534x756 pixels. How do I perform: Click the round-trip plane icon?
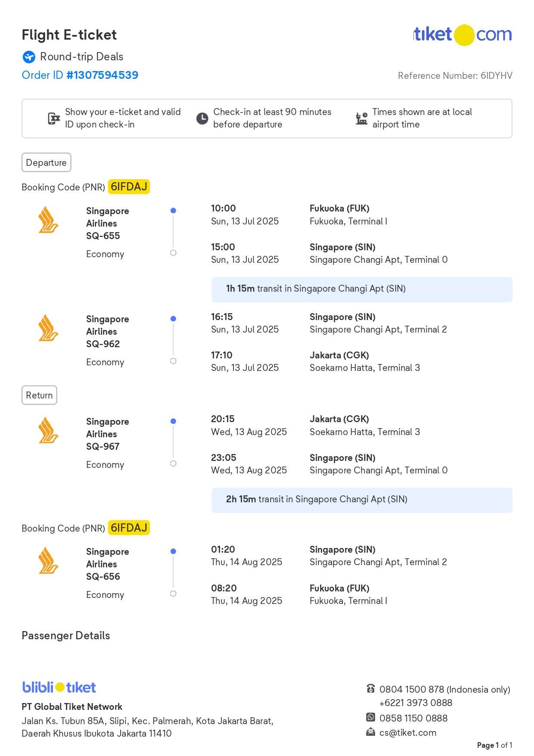coord(29,57)
